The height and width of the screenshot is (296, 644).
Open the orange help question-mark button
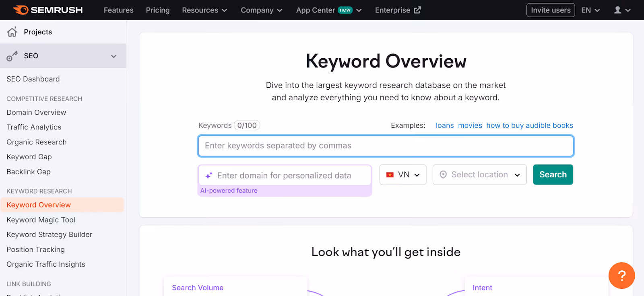[621, 275]
